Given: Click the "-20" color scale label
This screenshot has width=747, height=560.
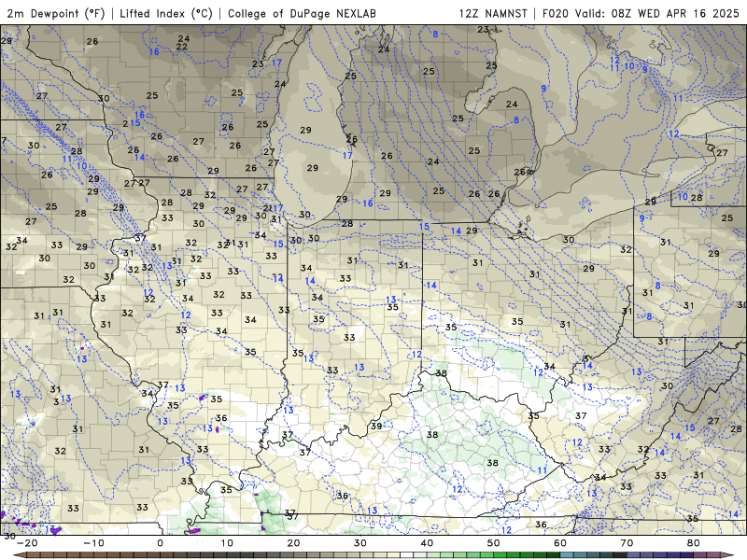Looking at the screenshot, I should click(x=27, y=543).
